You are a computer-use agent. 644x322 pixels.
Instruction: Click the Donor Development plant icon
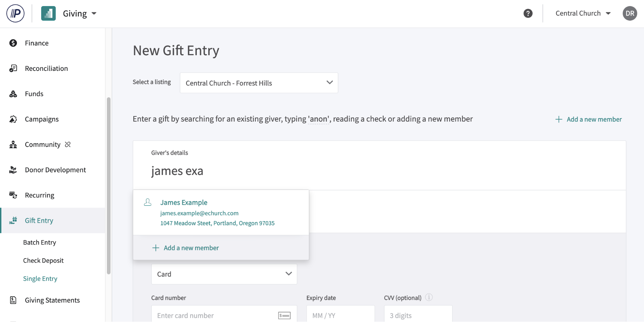pos(13,170)
